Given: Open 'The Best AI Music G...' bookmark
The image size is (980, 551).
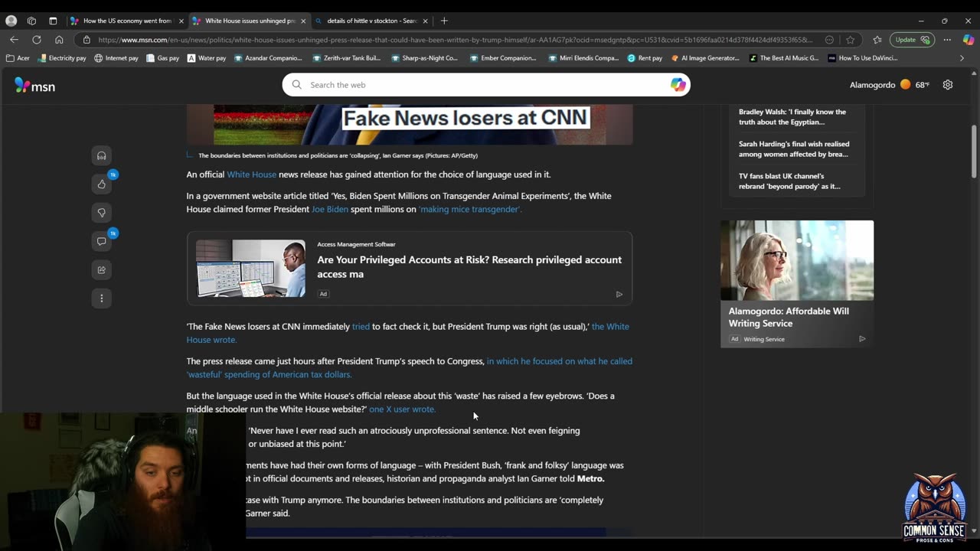Looking at the screenshot, I should click(784, 58).
